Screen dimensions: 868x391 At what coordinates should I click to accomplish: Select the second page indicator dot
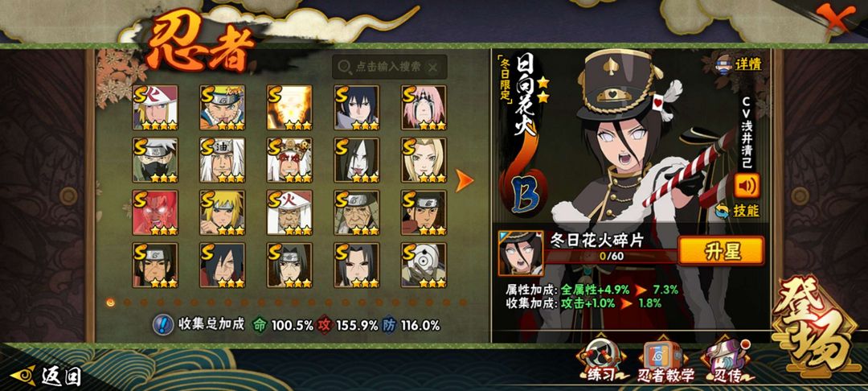click(x=127, y=303)
